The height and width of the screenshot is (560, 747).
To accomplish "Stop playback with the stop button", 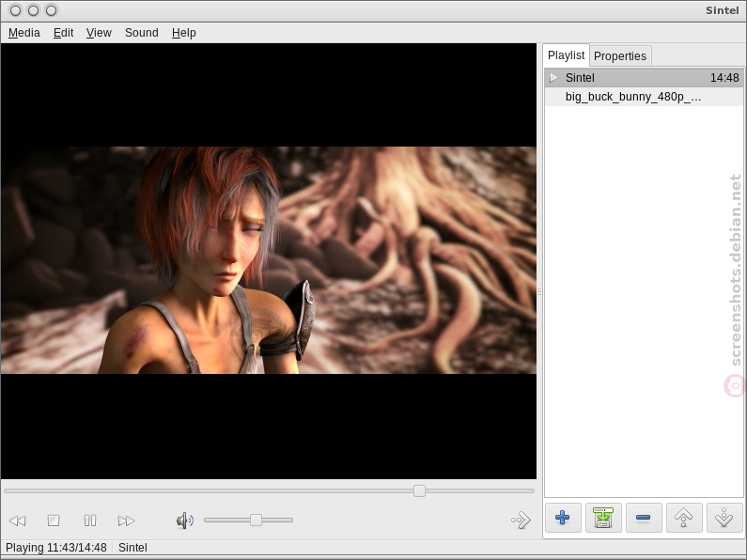I will point(54,521).
